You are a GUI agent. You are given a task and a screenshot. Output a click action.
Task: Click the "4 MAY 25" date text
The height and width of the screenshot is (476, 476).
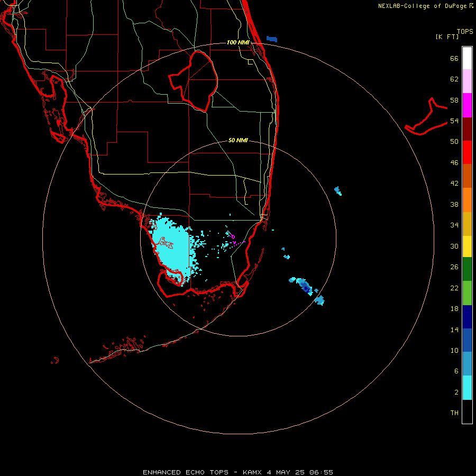[x=287, y=472]
